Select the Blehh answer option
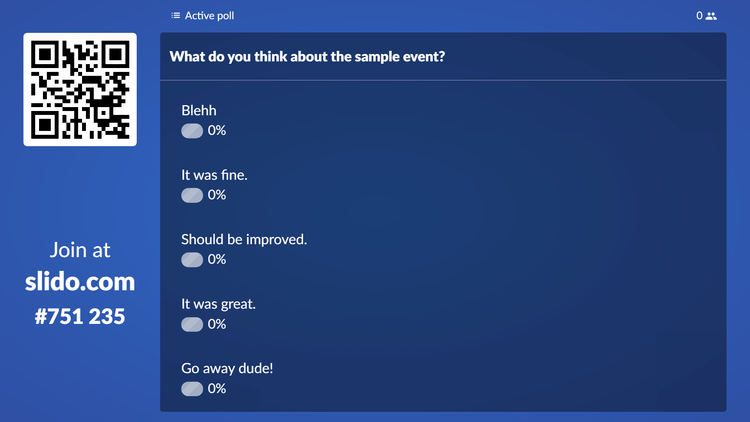This screenshot has width=750, height=422. [199, 110]
